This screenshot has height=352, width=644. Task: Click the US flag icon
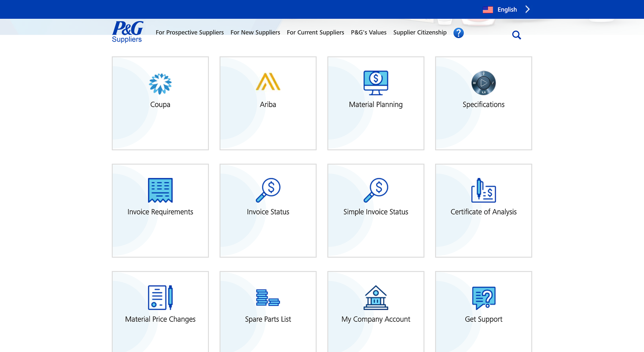click(488, 10)
